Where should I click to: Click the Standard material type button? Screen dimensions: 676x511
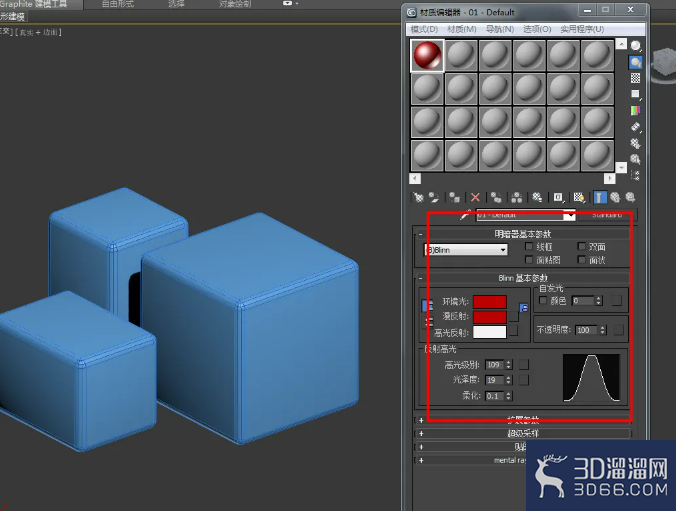pyautogui.click(x=607, y=215)
